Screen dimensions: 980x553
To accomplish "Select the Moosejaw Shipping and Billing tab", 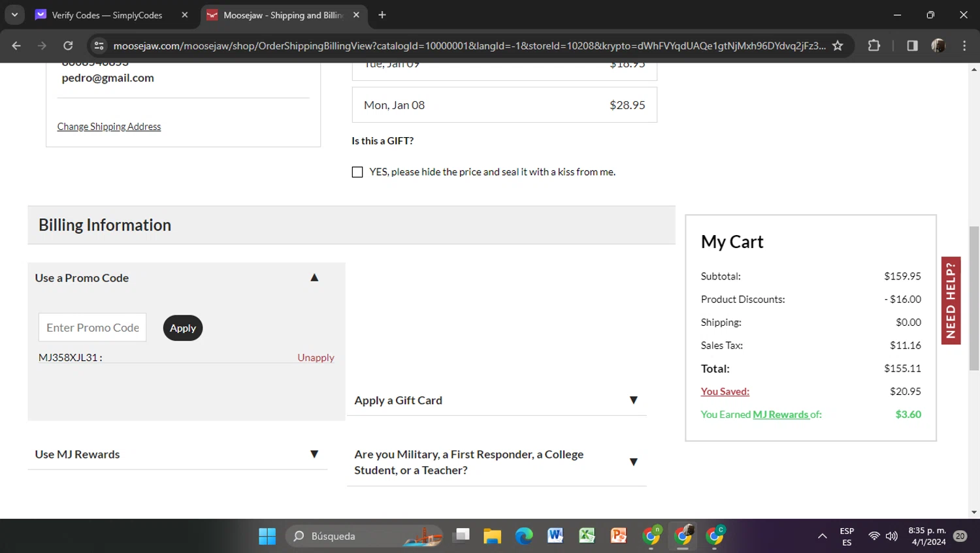I will click(284, 15).
